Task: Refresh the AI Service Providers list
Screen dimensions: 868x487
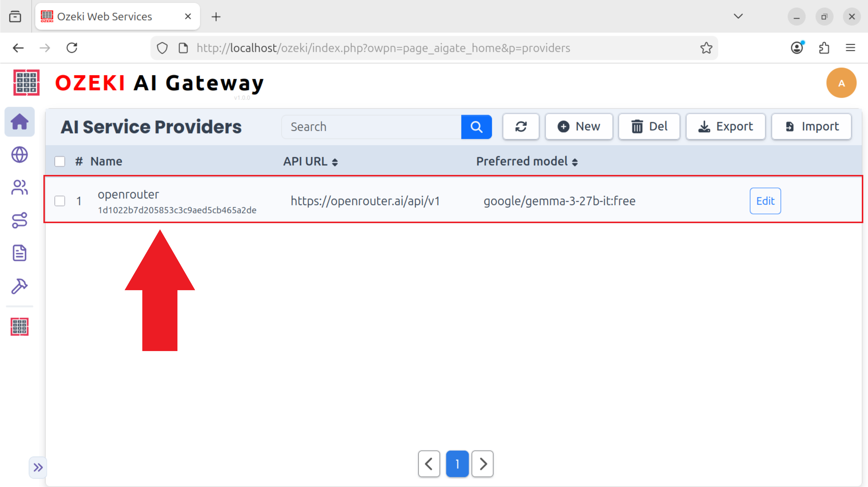Action: pos(521,126)
